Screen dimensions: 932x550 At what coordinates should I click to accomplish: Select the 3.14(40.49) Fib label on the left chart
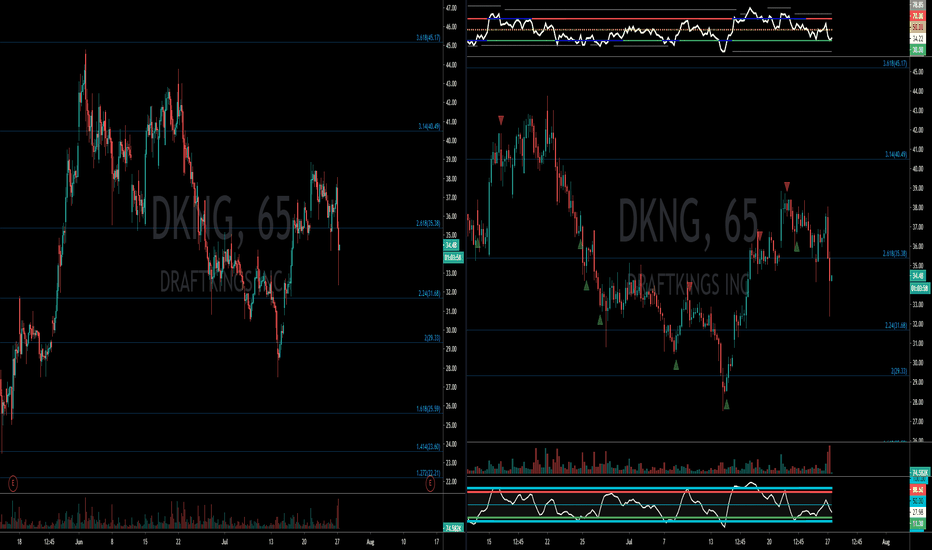pos(429,127)
